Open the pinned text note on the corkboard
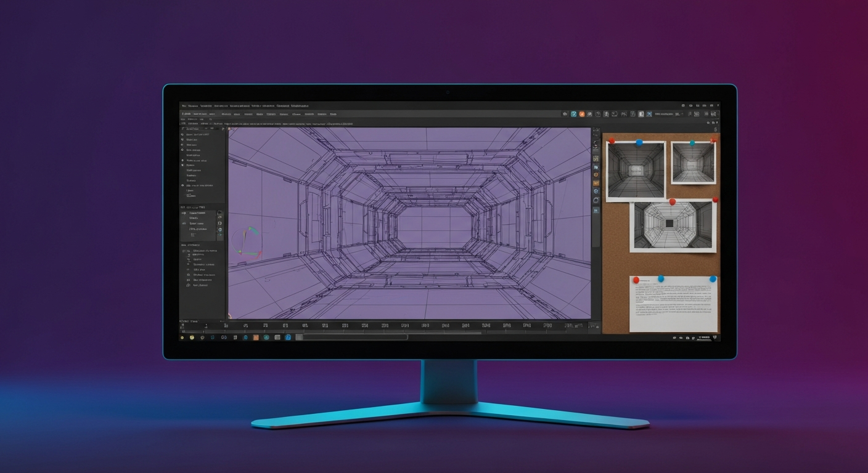Viewport: 868px width, 473px height. coord(673,304)
